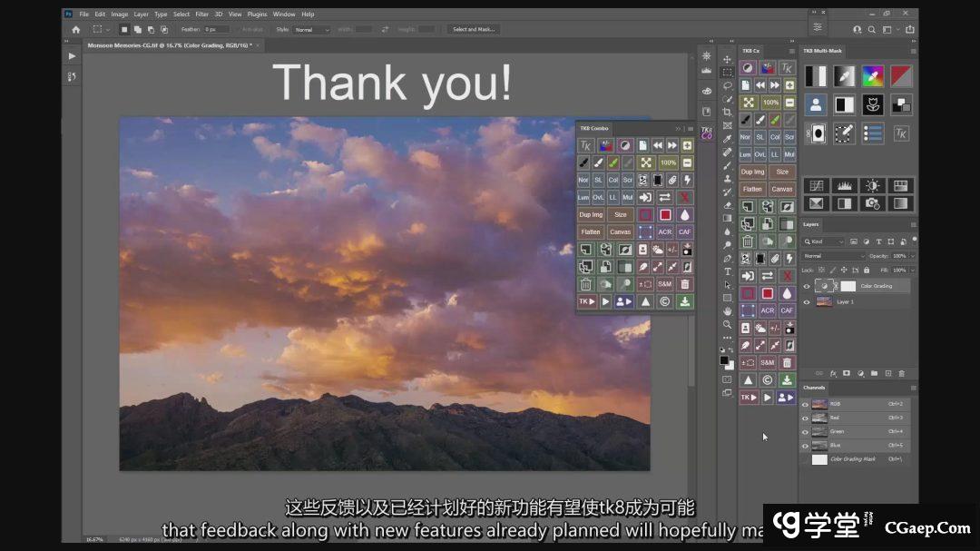Click the trash icon in Layers panel

point(901,373)
